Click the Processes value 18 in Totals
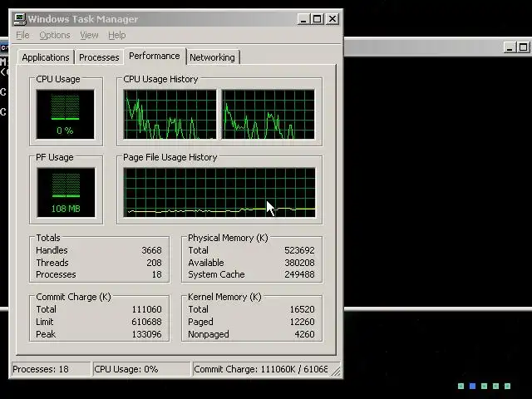This screenshot has height=399, width=532. coord(156,274)
